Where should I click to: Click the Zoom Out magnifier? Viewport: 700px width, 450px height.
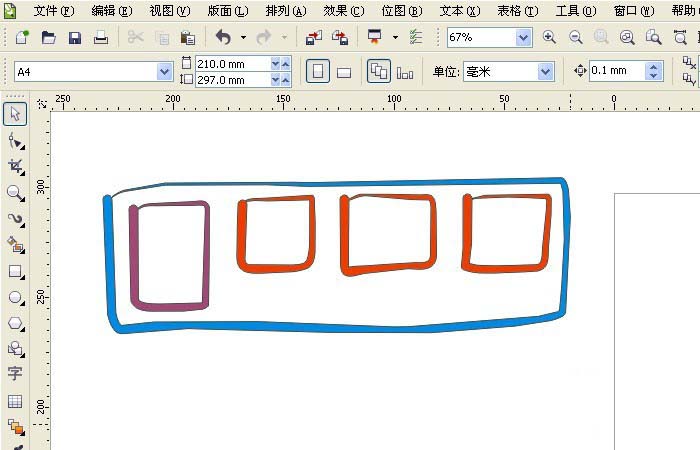pos(575,38)
